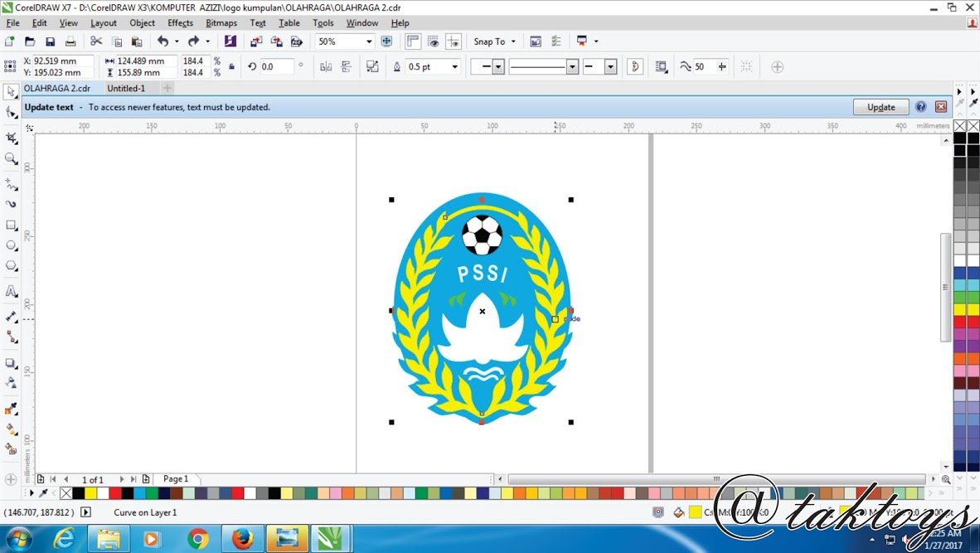The height and width of the screenshot is (553, 980).
Task: Add a new document tab
Action: (x=167, y=89)
